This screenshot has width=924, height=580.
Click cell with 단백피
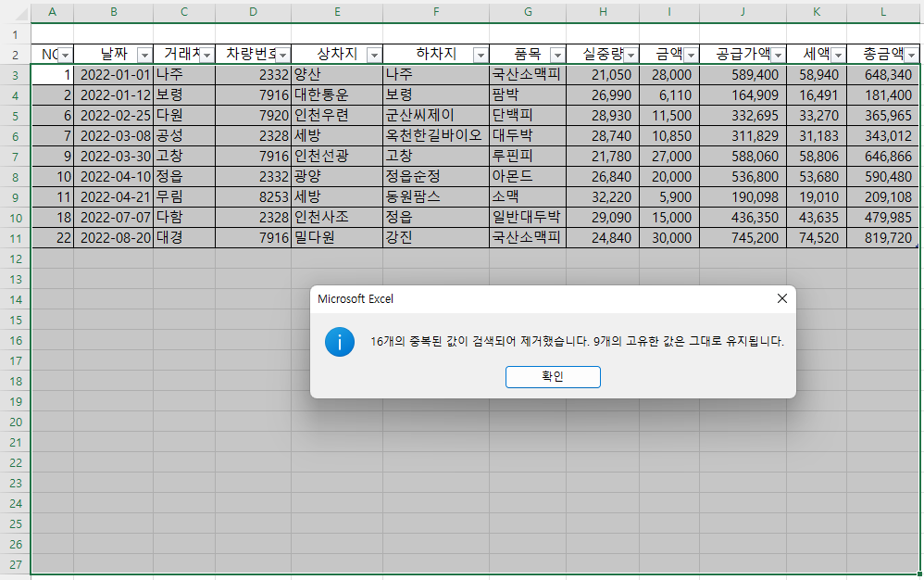point(528,116)
